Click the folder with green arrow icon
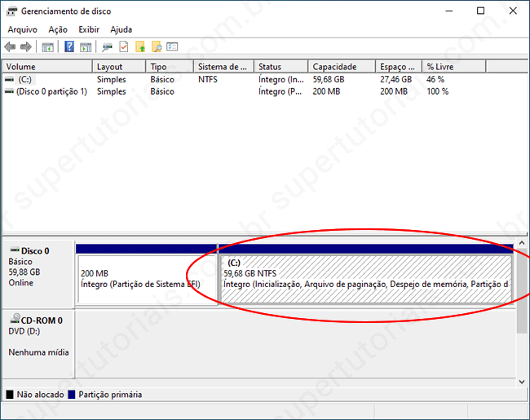Viewport: 530px width, 420px height. [140, 46]
